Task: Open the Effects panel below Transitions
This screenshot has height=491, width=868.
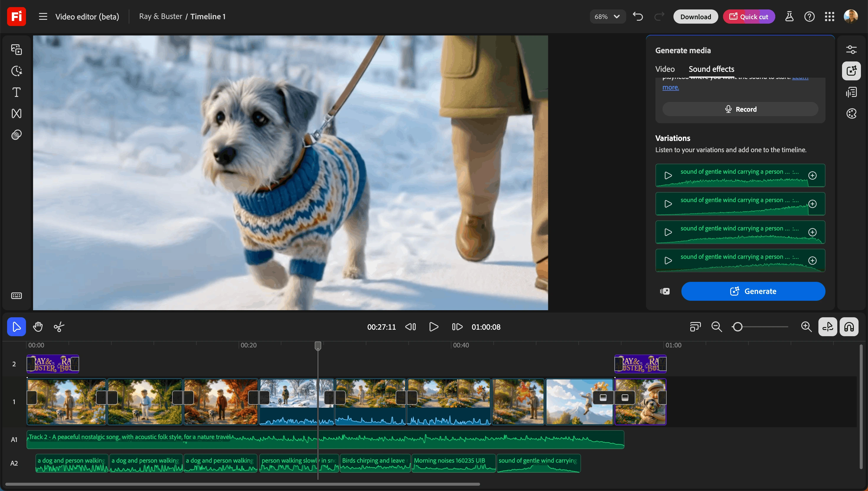Action: [16, 134]
